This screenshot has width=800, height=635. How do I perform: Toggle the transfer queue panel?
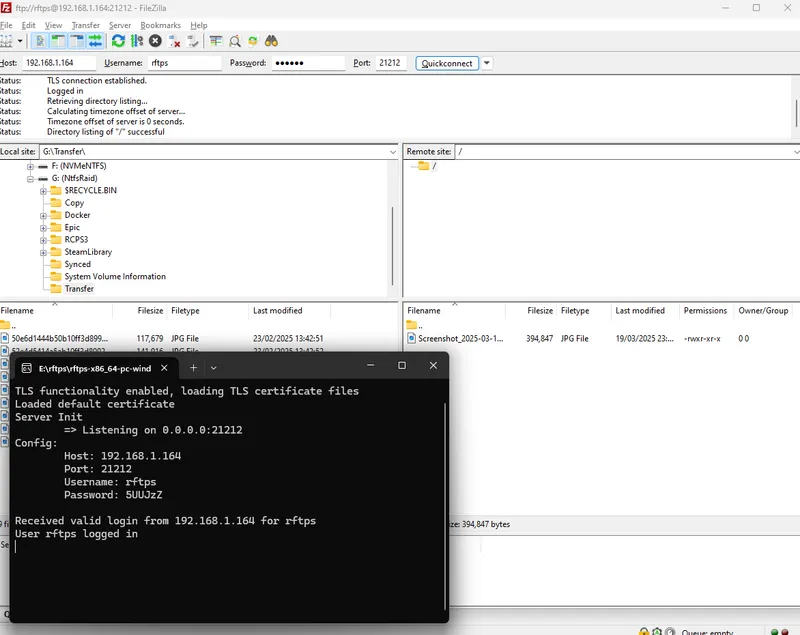click(x=97, y=41)
